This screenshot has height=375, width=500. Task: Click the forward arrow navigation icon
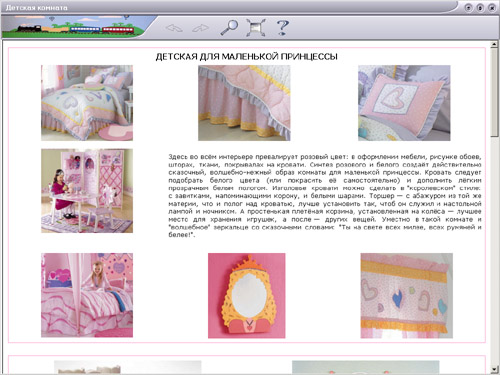[200, 28]
